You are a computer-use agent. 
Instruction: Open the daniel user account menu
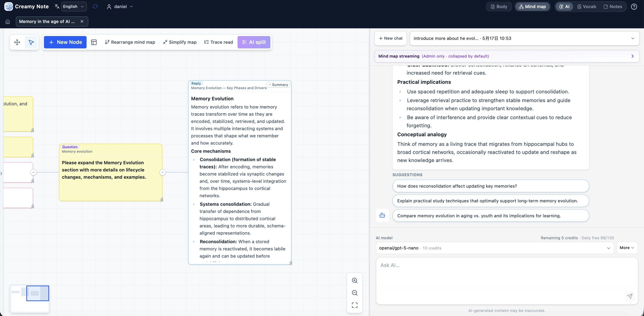point(120,6)
